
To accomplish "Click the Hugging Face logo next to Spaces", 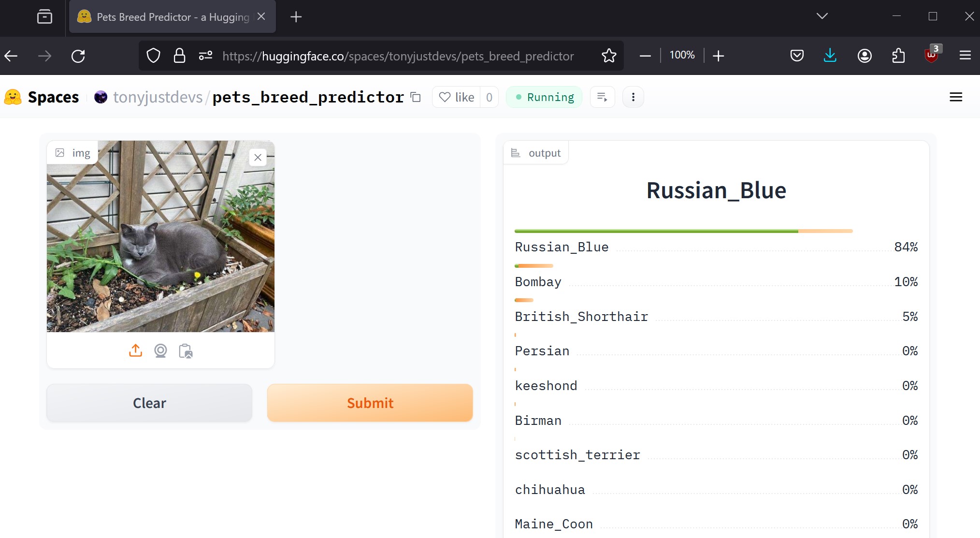I will point(13,97).
